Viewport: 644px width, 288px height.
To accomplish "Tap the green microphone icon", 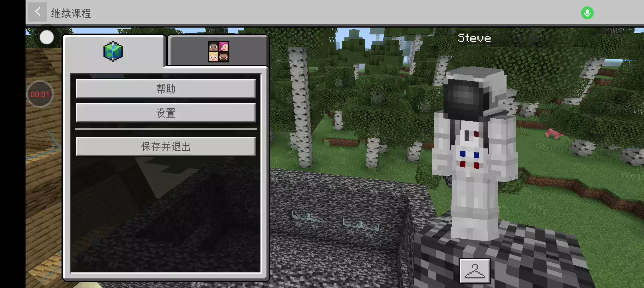I will tap(587, 13).
